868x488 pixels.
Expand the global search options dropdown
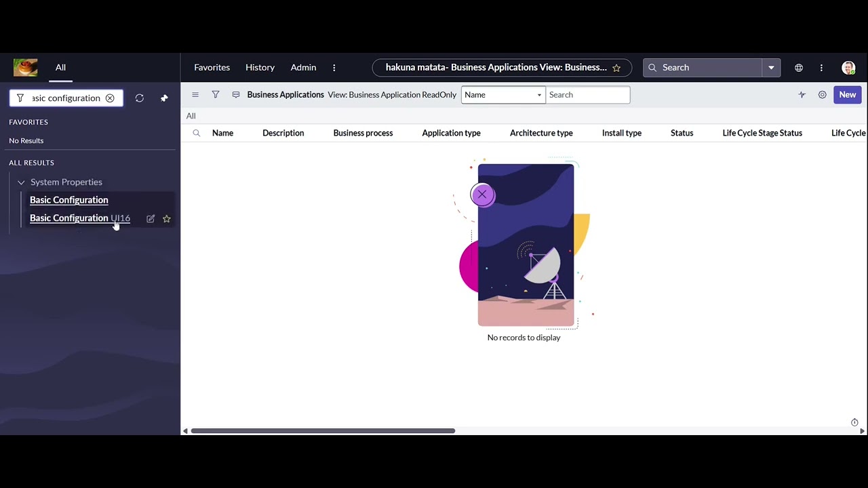point(771,68)
